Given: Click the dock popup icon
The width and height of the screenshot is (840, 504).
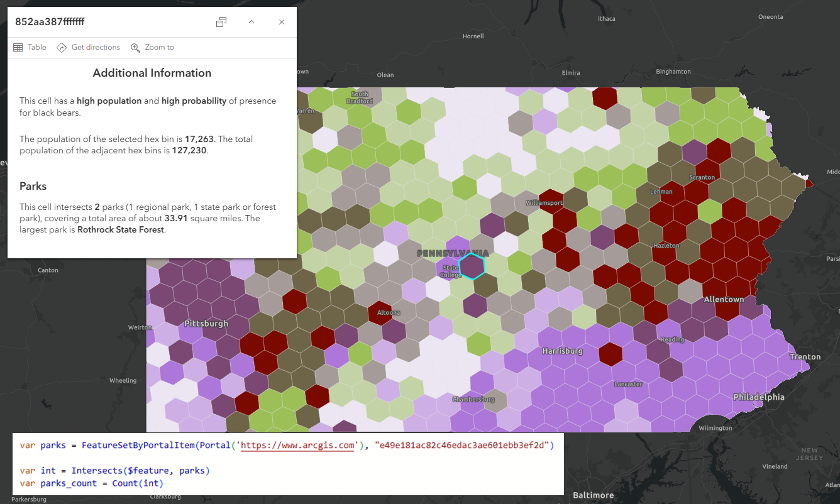Looking at the screenshot, I should point(221,22).
